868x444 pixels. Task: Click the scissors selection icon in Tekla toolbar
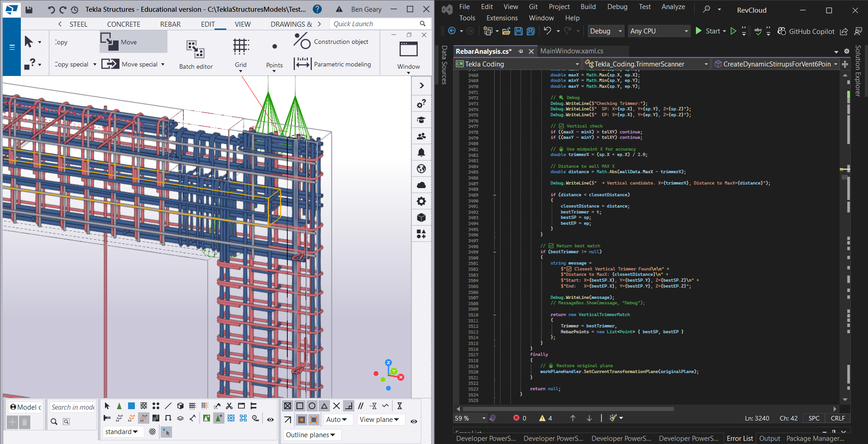tap(229, 406)
